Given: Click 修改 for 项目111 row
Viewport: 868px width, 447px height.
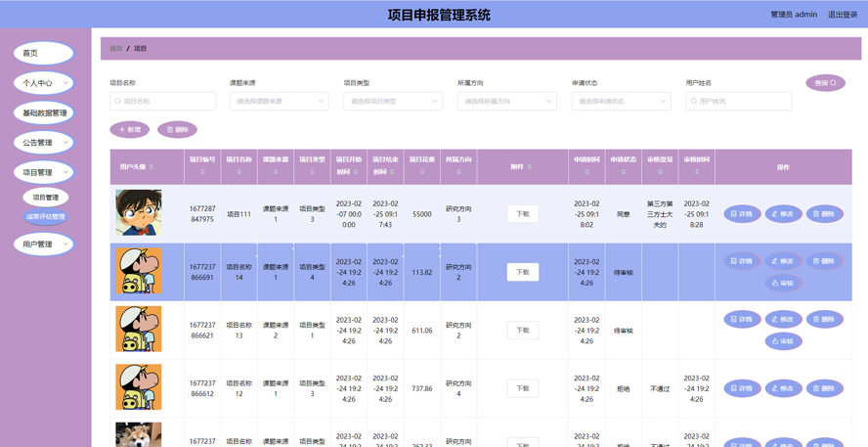Looking at the screenshot, I should pyautogui.click(x=783, y=214).
